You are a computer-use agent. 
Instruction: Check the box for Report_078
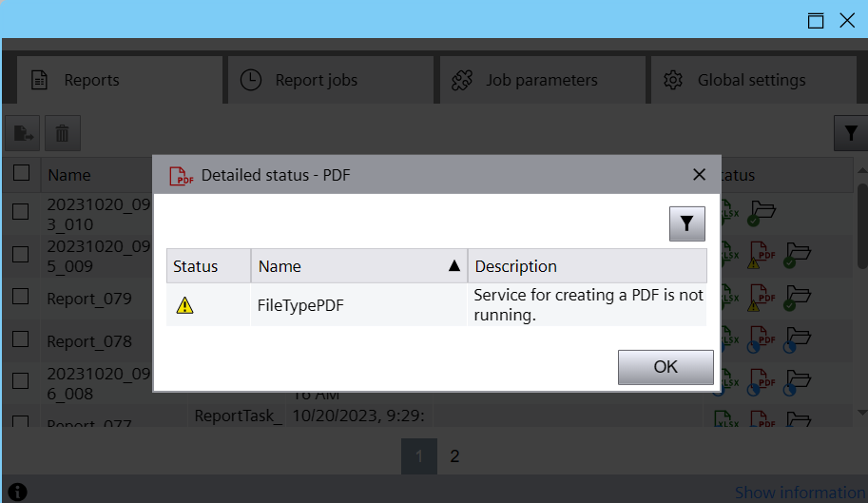point(21,339)
